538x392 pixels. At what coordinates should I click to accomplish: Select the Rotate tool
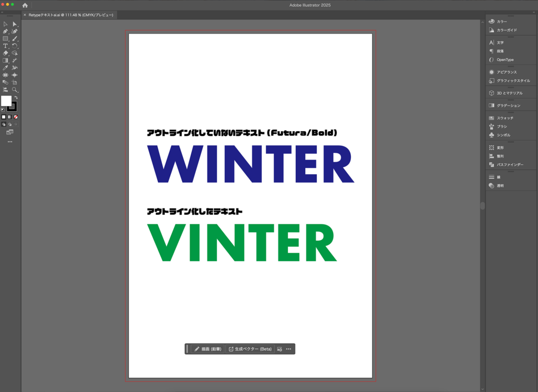tap(14, 46)
